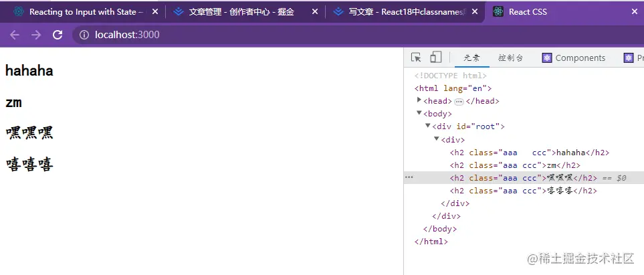Select the html lang="en" element line

453,88
